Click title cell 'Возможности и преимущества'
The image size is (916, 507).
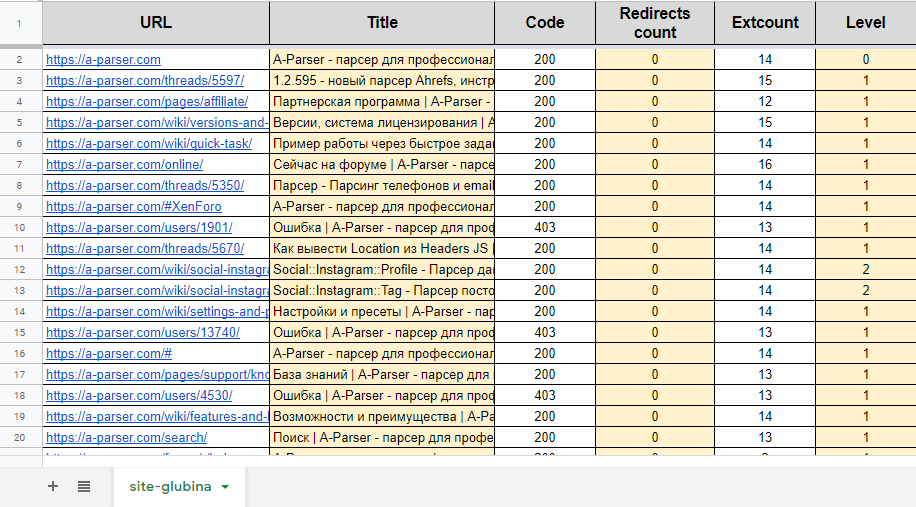click(382, 417)
